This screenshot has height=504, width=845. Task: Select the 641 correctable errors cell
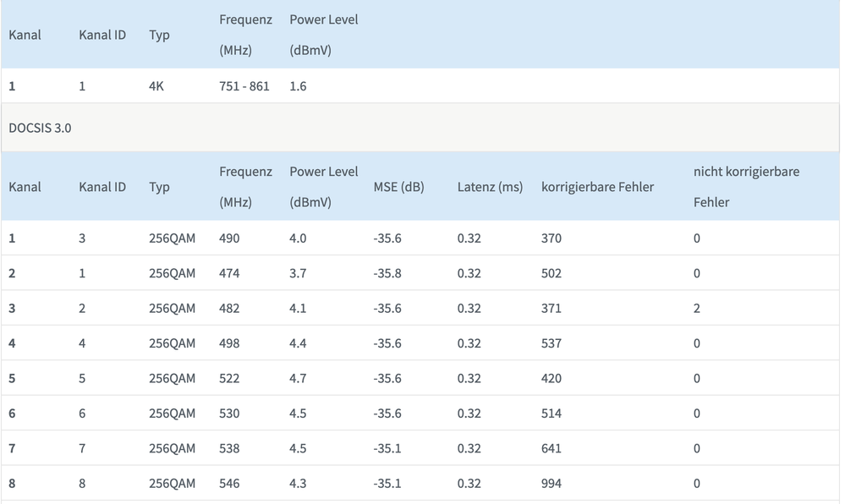(x=551, y=448)
